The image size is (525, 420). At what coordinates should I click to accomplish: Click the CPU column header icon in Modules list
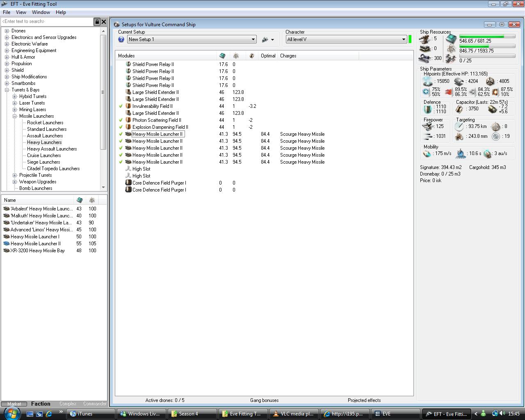click(222, 56)
